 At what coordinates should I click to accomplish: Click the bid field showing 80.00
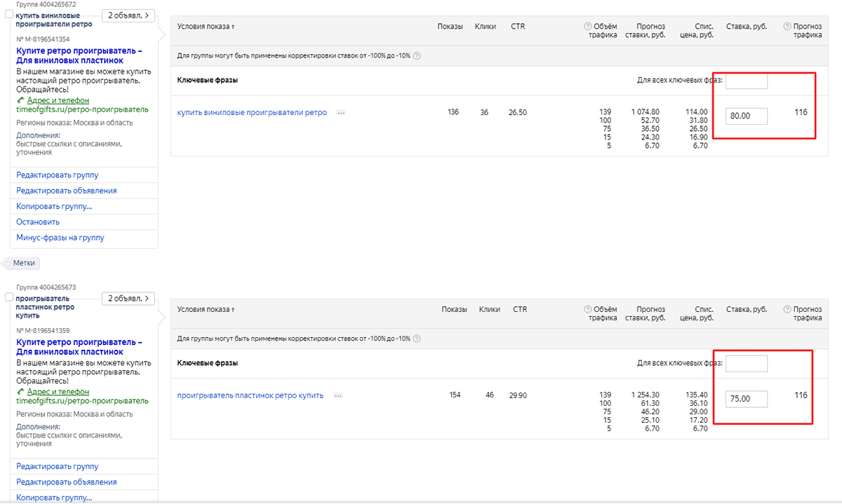coord(746,116)
